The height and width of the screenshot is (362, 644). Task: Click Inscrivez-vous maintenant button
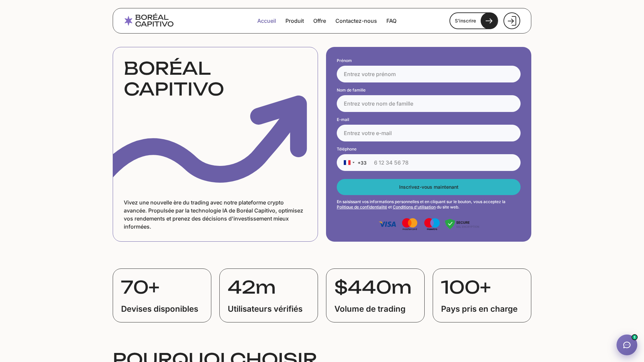pyautogui.click(x=429, y=187)
